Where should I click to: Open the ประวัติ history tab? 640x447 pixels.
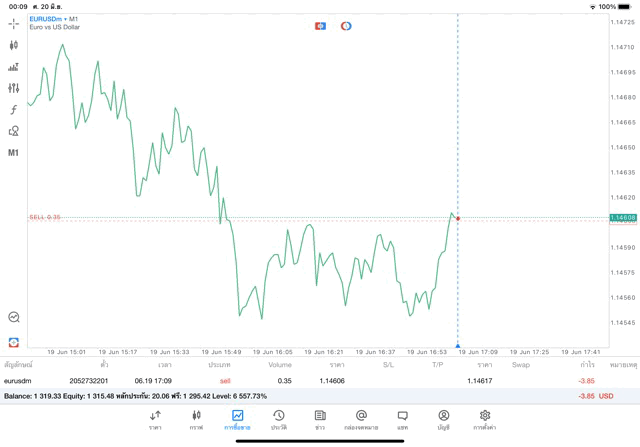pyautogui.click(x=279, y=419)
